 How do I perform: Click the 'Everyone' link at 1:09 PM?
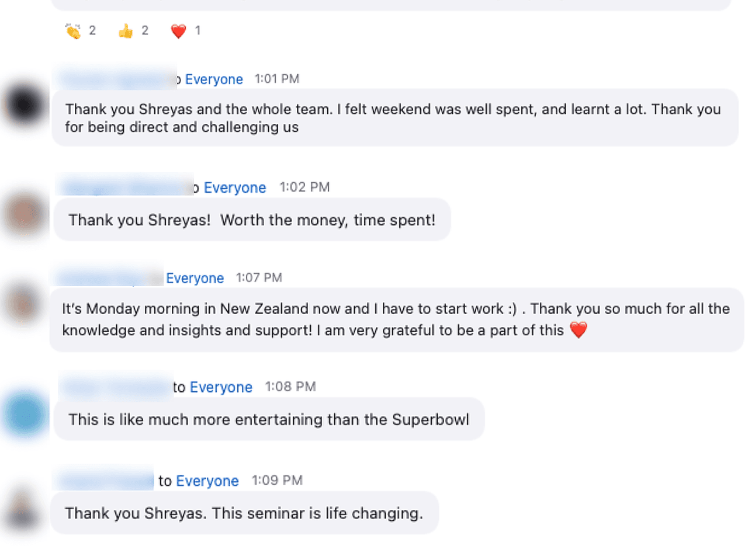[x=207, y=481]
